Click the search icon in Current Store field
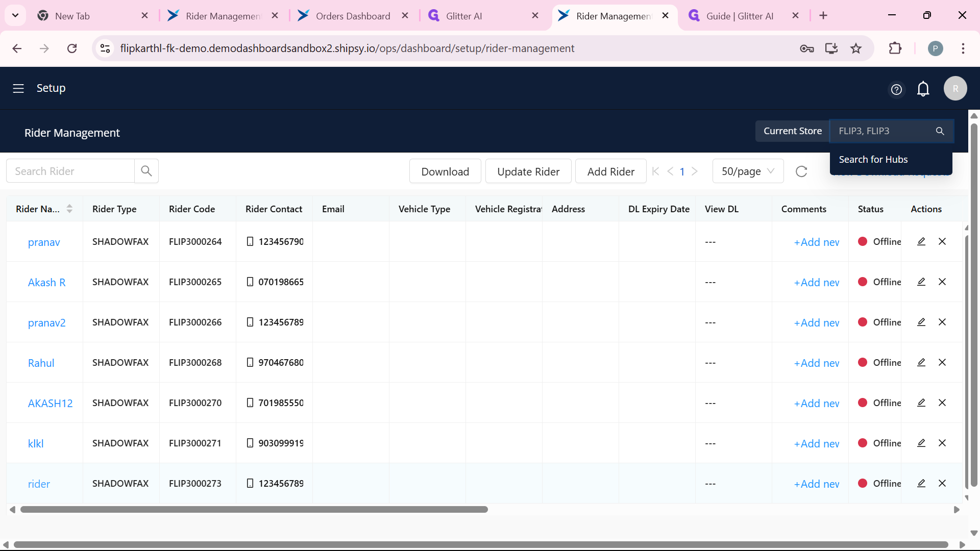 tap(940, 131)
